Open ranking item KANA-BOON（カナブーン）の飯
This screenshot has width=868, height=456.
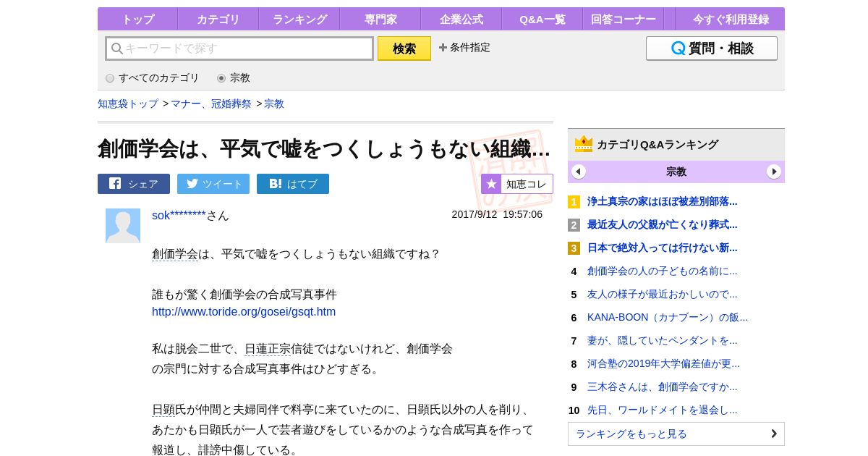[x=668, y=317]
